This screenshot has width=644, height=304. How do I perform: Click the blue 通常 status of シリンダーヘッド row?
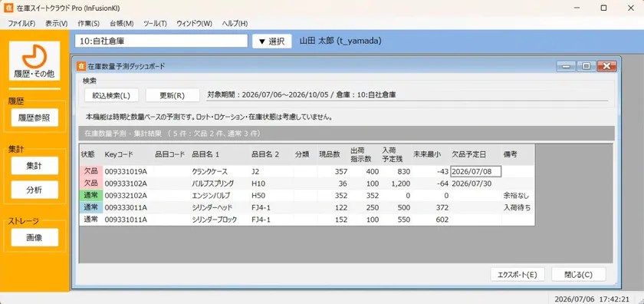tap(90, 208)
